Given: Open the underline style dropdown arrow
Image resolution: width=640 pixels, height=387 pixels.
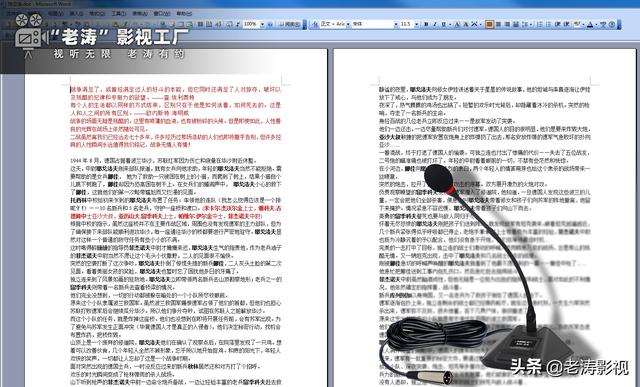Looking at the screenshot, I should 450,24.
